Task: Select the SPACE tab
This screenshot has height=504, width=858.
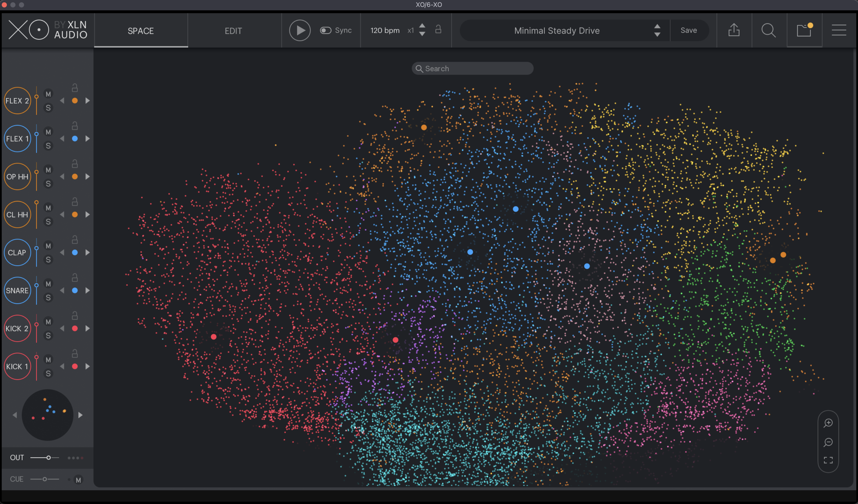Action: [x=141, y=31]
